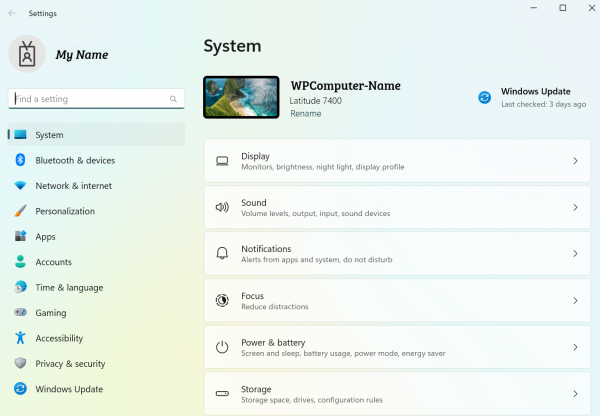Expand Display settings chevron
Viewport: 600px width, 416px height.
575,161
